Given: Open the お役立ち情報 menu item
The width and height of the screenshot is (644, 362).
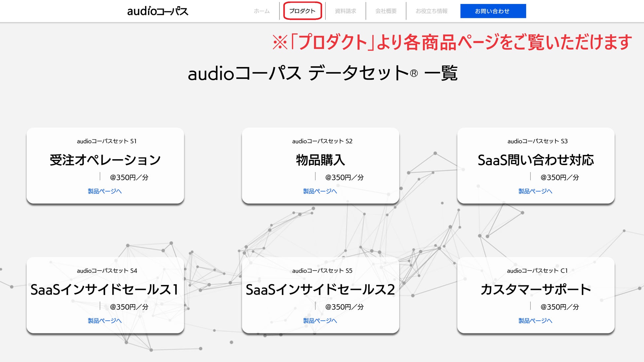Looking at the screenshot, I should [x=431, y=11].
